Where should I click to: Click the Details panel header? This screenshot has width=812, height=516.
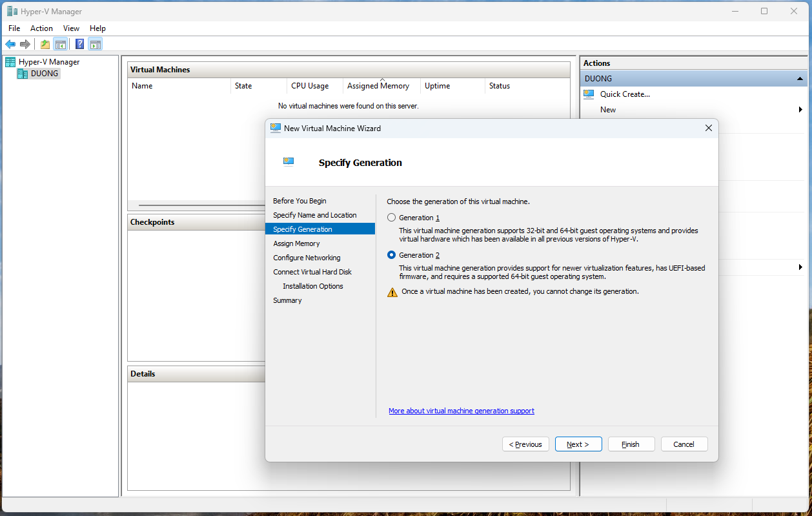click(x=196, y=374)
